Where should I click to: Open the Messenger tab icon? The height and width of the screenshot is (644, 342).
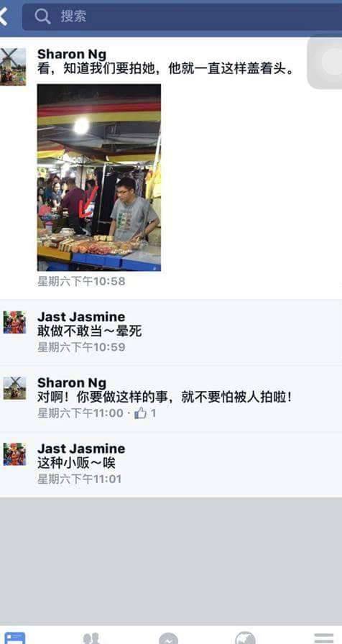[x=168, y=638]
